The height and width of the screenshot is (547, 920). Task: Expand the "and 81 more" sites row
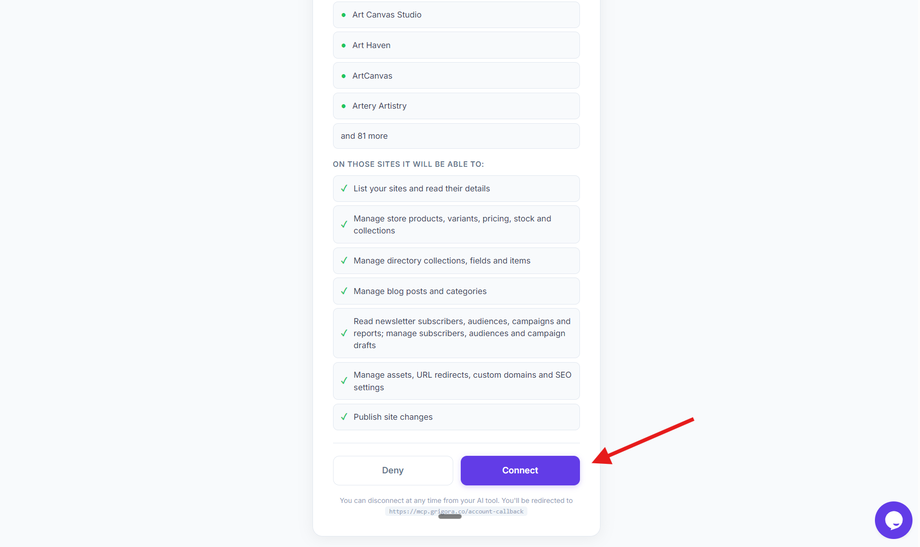click(456, 136)
